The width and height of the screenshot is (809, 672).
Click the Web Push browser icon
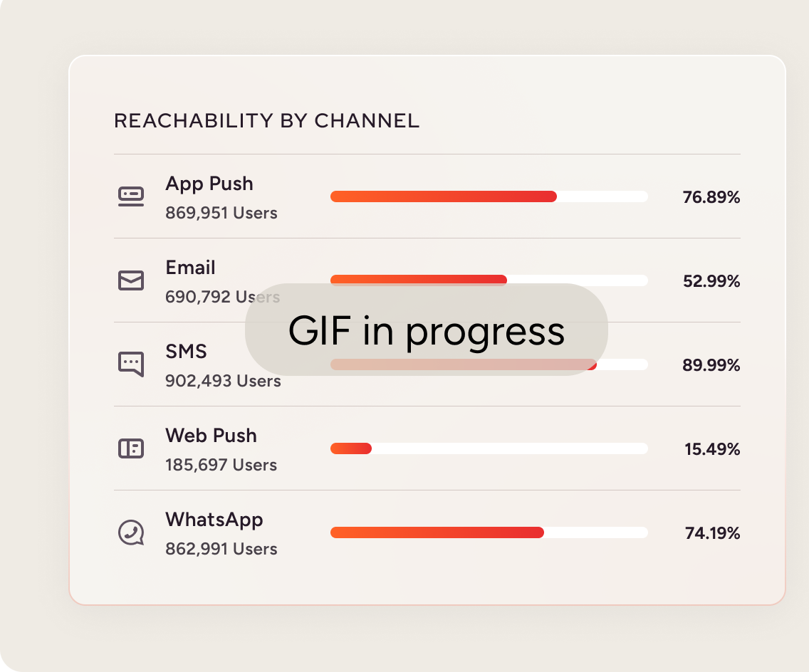[x=131, y=448]
